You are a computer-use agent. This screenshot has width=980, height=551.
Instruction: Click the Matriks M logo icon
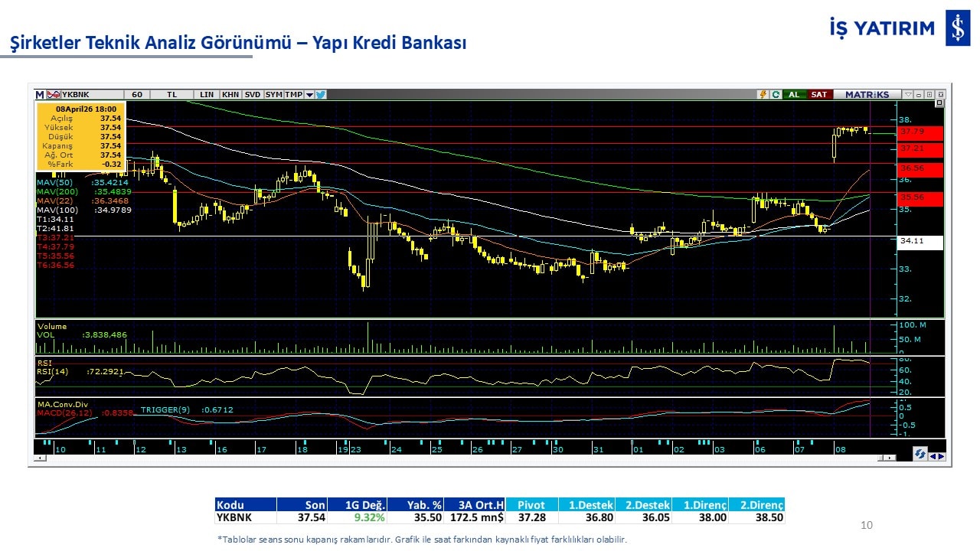pyautogui.click(x=40, y=95)
